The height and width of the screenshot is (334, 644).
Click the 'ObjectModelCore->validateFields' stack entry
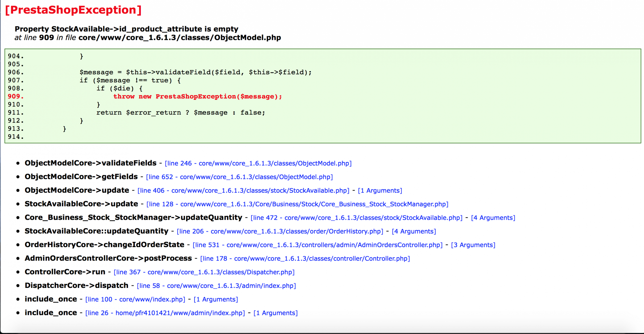90,163
